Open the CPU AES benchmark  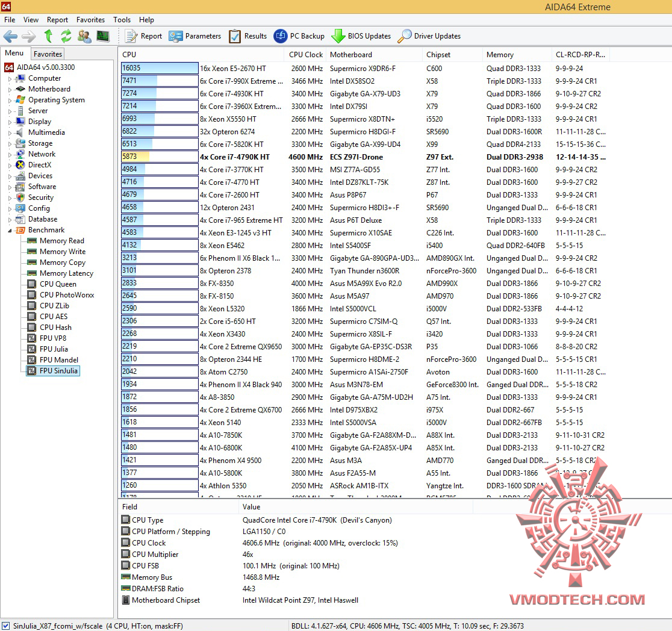pyautogui.click(x=48, y=316)
